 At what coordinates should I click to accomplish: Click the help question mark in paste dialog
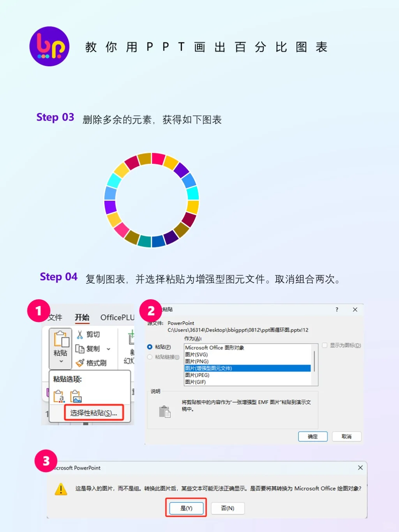click(x=337, y=309)
